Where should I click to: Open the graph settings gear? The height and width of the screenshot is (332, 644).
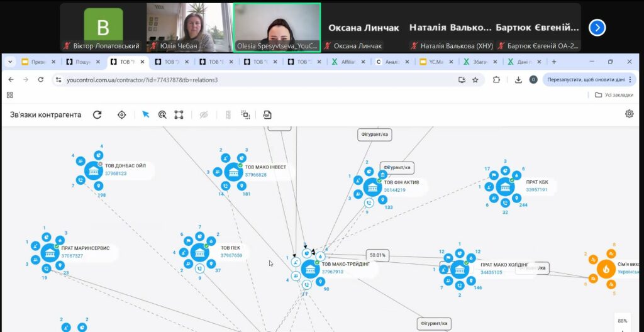[x=629, y=114]
